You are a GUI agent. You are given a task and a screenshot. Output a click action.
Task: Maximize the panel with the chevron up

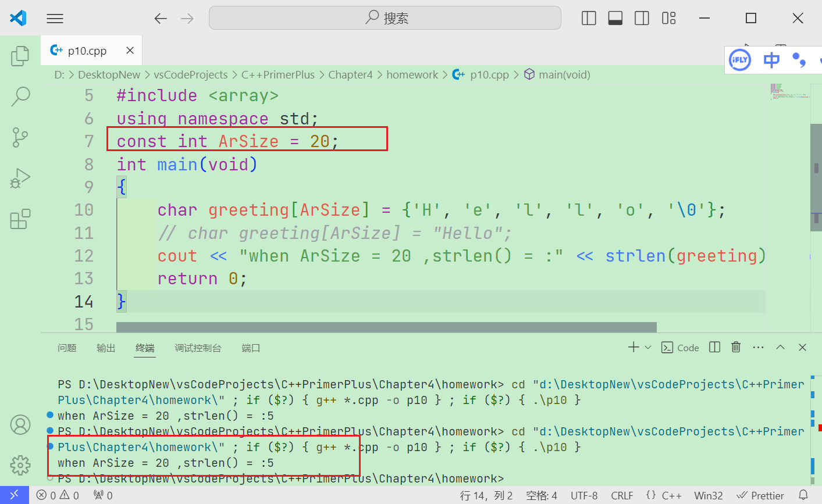pyautogui.click(x=781, y=347)
